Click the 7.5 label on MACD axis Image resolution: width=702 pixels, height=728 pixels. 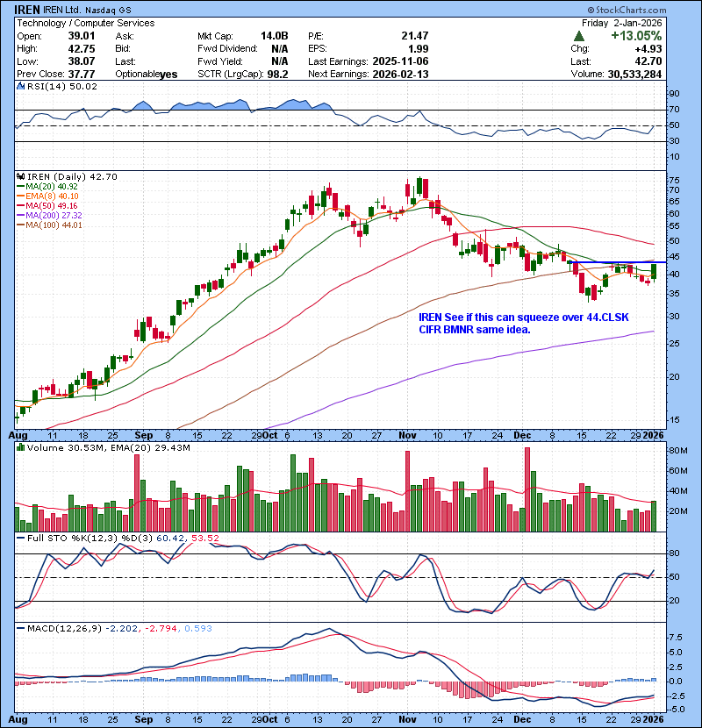[676, 638]
